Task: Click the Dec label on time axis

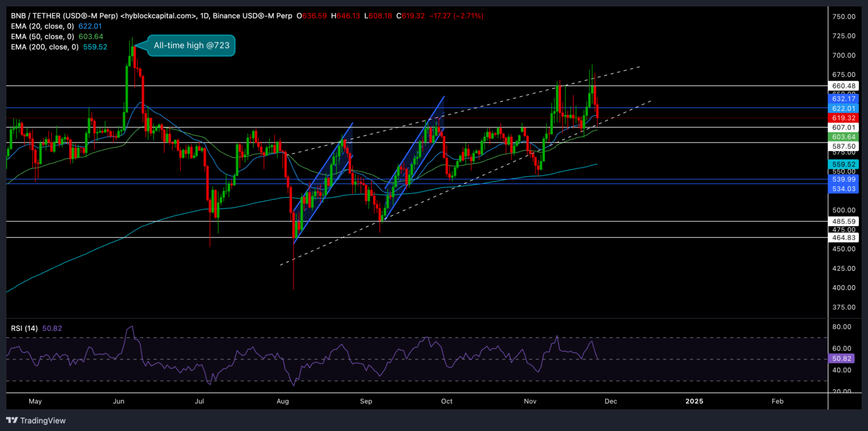Action: [x=611, y=401]
